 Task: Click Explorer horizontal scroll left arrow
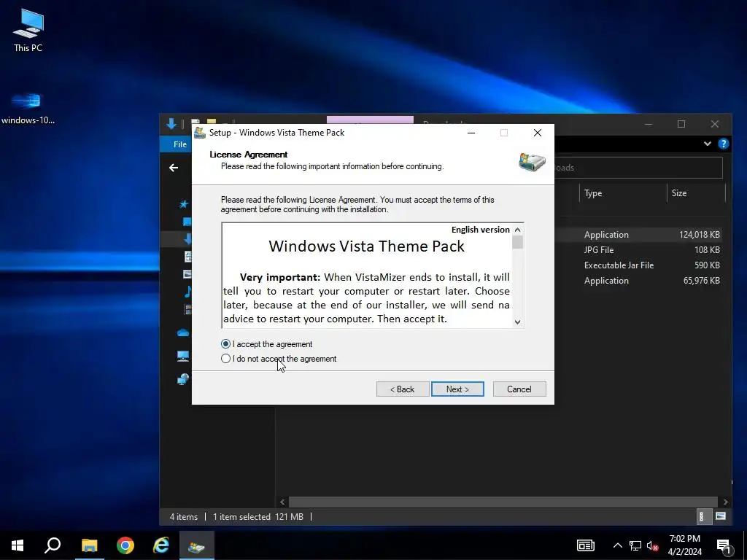282,502
